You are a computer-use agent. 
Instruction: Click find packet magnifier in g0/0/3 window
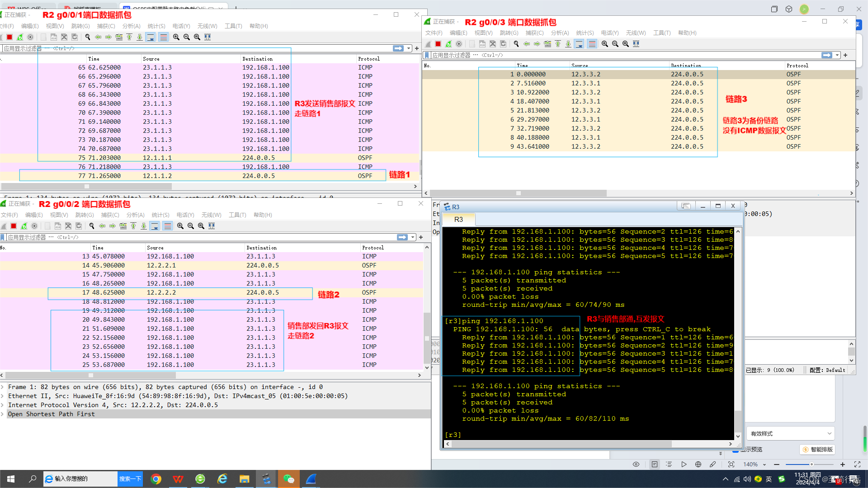516,44
